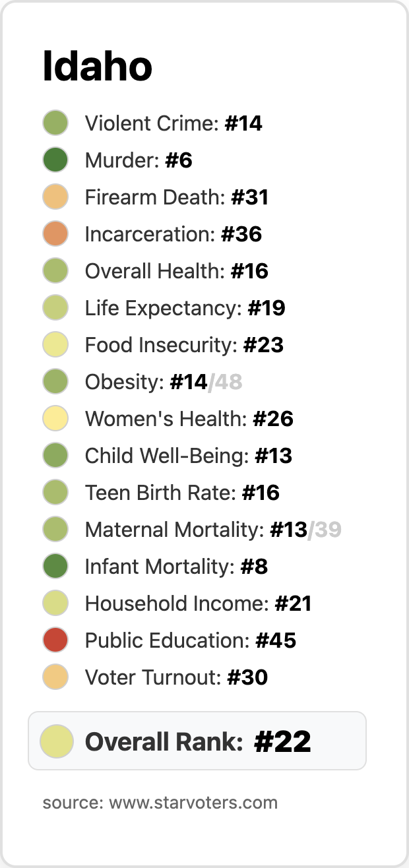The width and height of the screenshot is (409, 868).
Task: Click the orange Incarceration dot
Action: coord(55,234)
